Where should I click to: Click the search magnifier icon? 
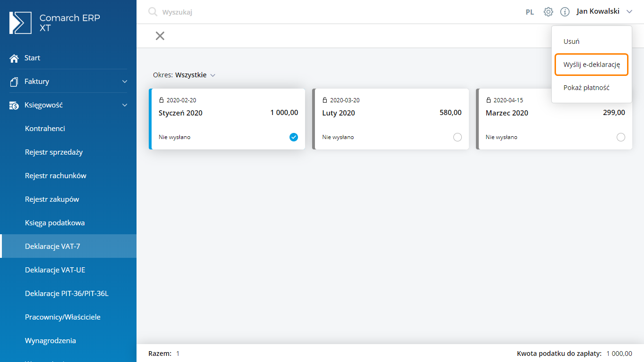[x=153, y=12]
